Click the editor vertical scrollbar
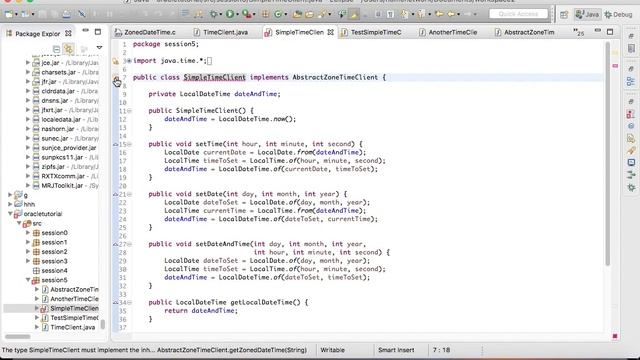This screenshot has width=640, height=360. pyautogui.click(x=607, y=154)
